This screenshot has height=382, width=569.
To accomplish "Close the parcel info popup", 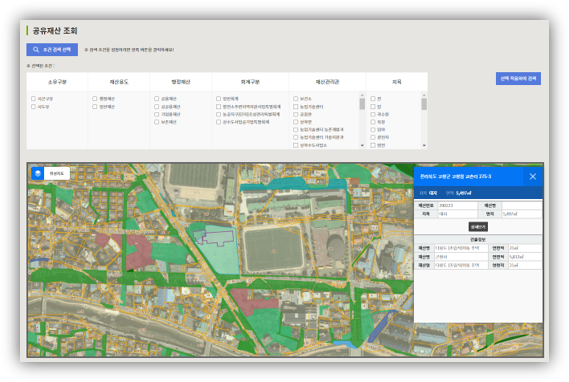I will pos(532,176).
